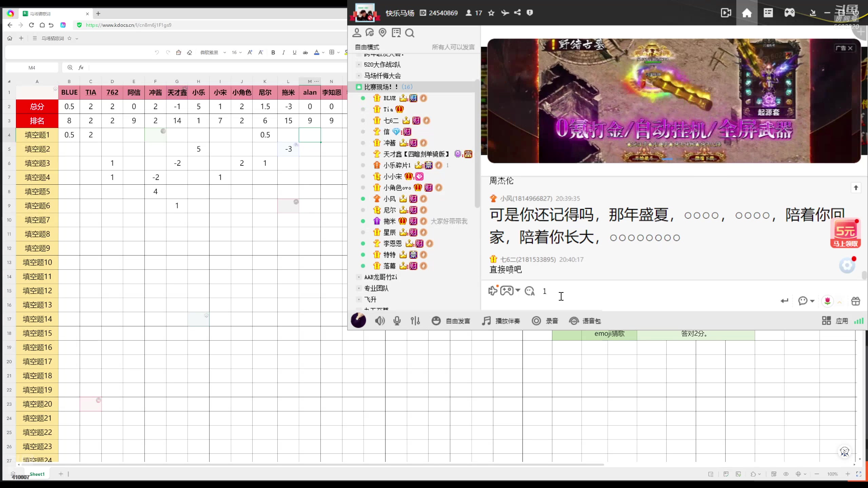Screen dimensions: 868x488
Task: Open the emoji picker in chat input
Action: [x=529, y=291]
